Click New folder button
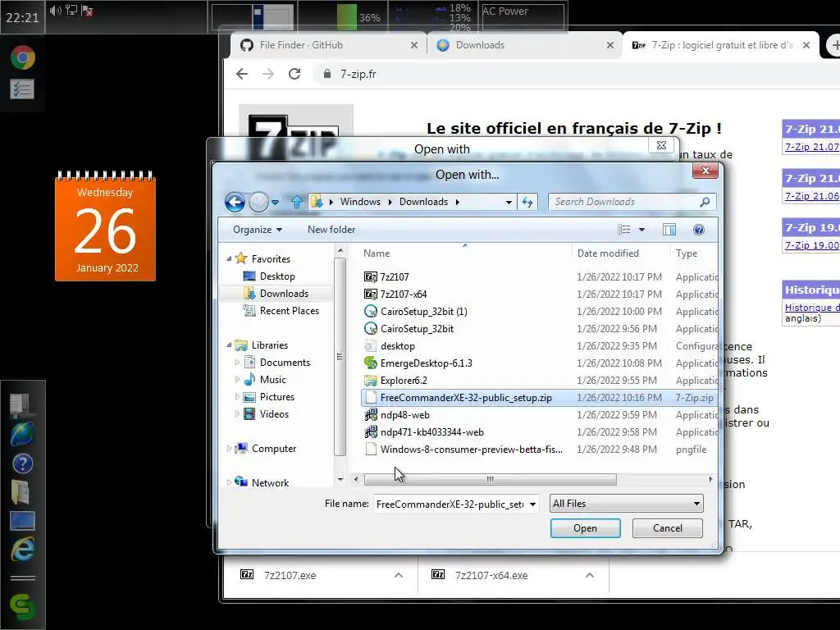Screen dimensions: 840x630 pos(331,230)
